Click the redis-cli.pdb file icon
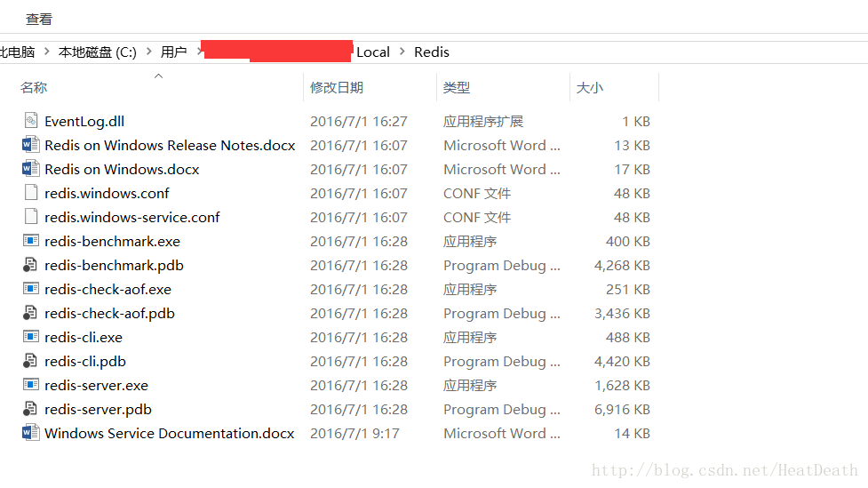Screen dimensions: 868x488 point(30,361)
